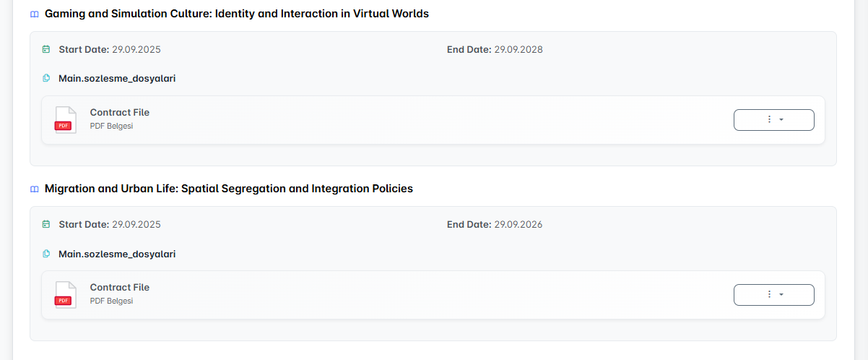Click calendar icon for Start Date in Gaming section
Screen dimensions: 868x360
(46, 50)
